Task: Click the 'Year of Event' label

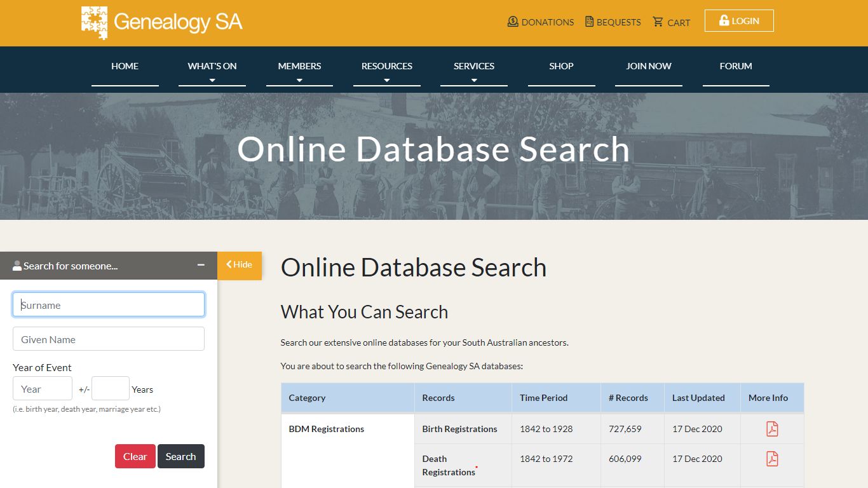Action: pyautogui.click(x=42, y=367)
